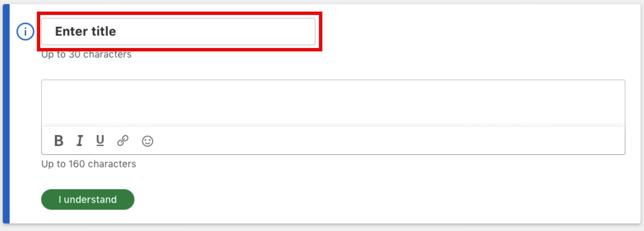
Task: Click the blue info circle icon
Action: coord(25,32)
